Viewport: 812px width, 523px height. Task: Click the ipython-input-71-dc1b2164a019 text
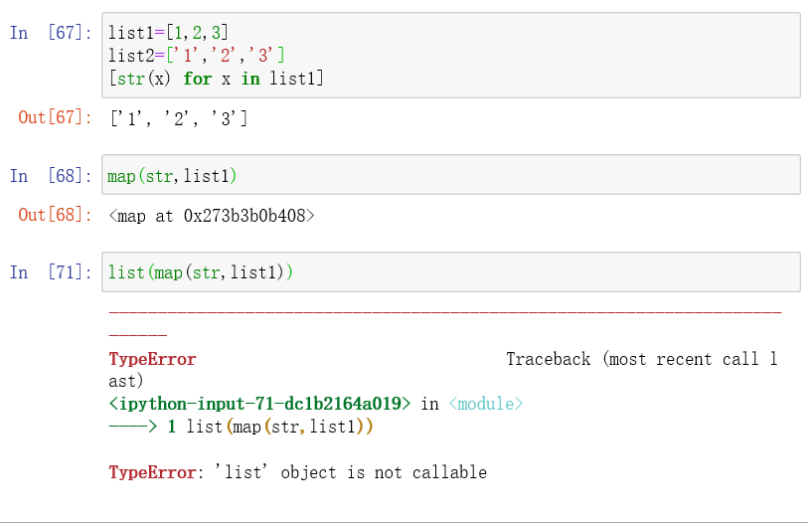point(259,404)
